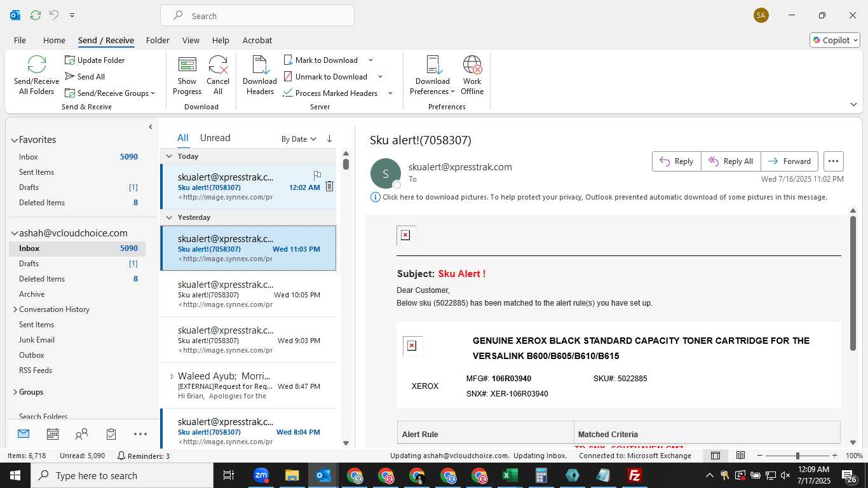The height and width of the screenshot is (488, 868).
Task: Collapse the folder pane arrow
Action: coord(150,127)
